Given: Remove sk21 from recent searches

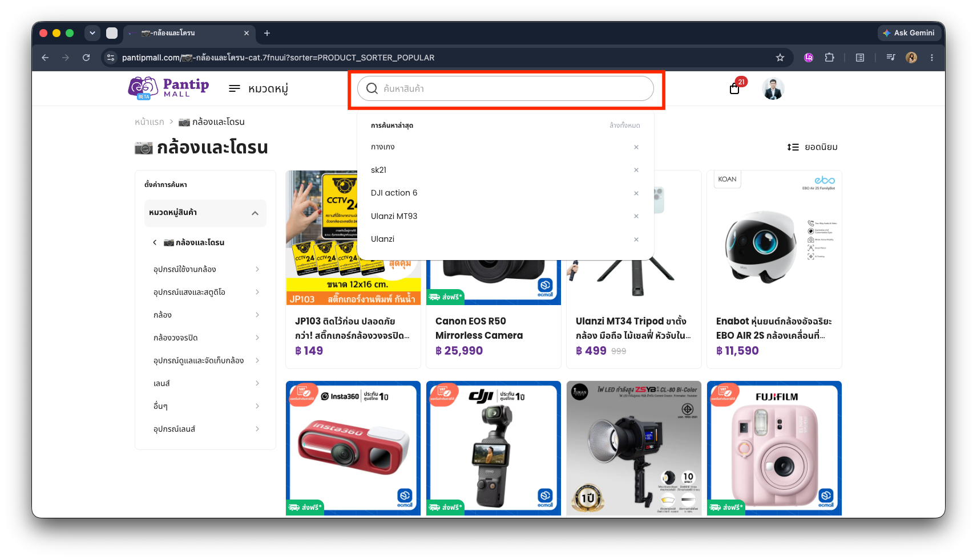Looking at the screenshot, I should point(636,170).
